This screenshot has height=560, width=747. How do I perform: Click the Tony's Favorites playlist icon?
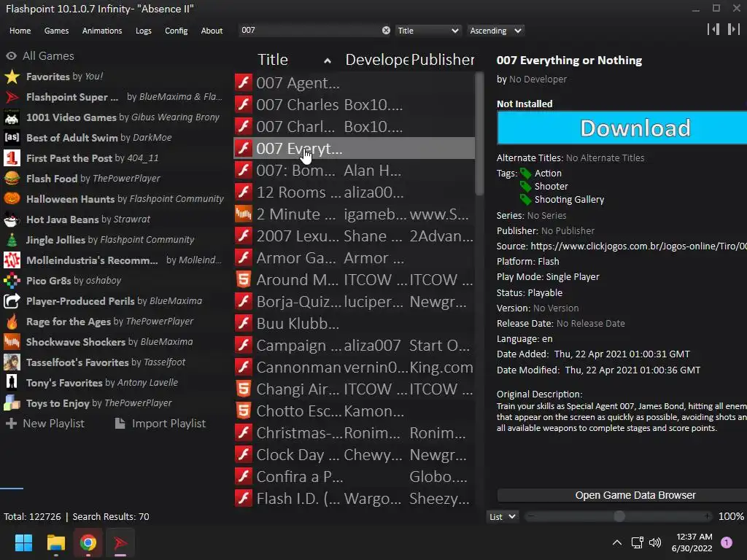click(12, 383)
